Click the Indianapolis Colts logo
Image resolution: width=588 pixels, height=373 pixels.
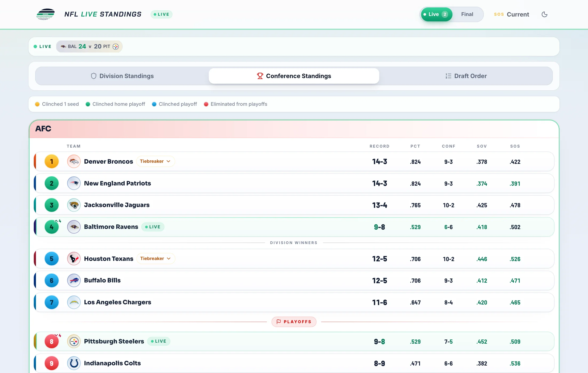pos(74,363)
